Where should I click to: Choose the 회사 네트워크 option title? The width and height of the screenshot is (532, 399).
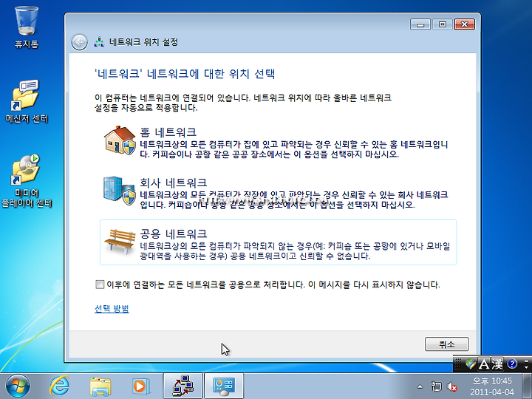tap(174, 183)
